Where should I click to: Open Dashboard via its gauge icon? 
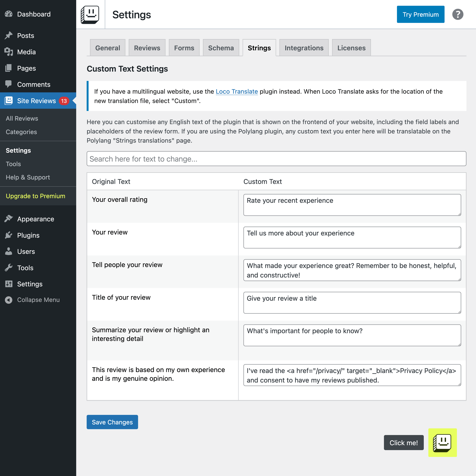9,14
